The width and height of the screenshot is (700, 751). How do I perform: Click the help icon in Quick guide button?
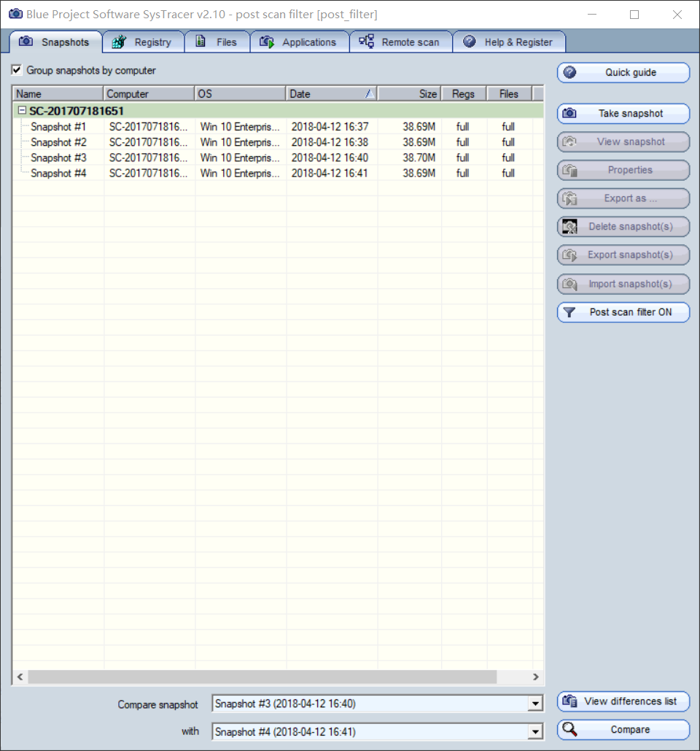[x=569, y=72]
